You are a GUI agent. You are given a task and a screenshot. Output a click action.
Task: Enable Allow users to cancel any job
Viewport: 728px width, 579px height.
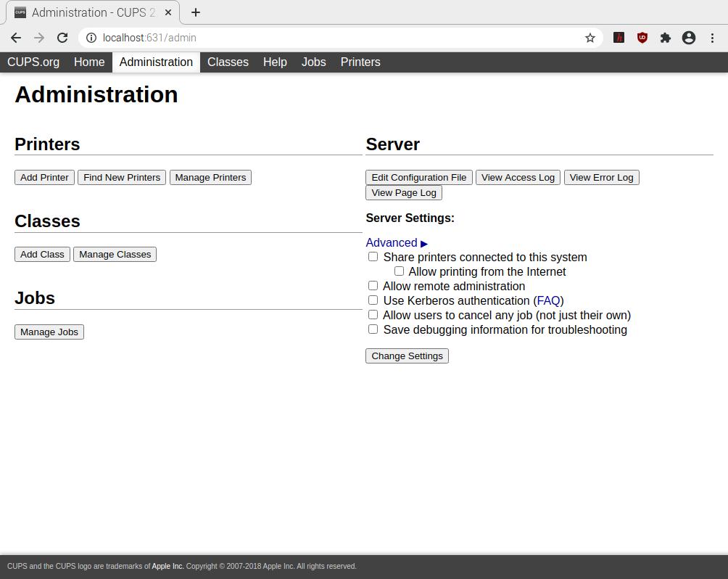[373, 315]
